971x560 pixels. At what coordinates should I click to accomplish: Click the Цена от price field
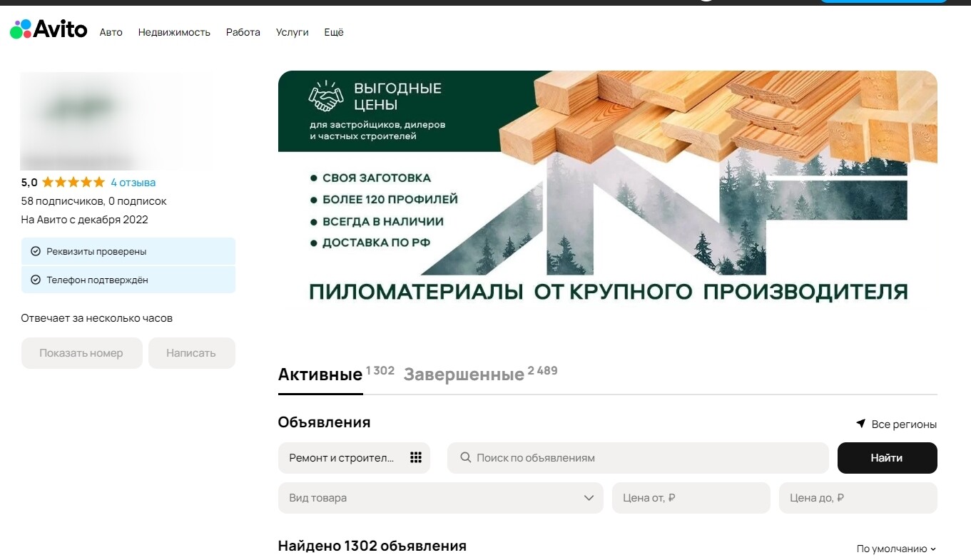pyautogui.click(x=691, y=498)
